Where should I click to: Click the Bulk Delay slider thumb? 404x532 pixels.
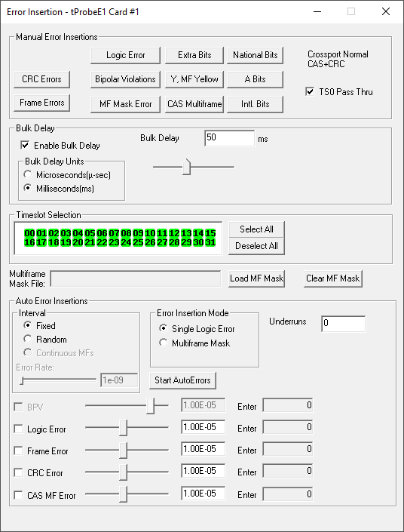pos(186,167)
